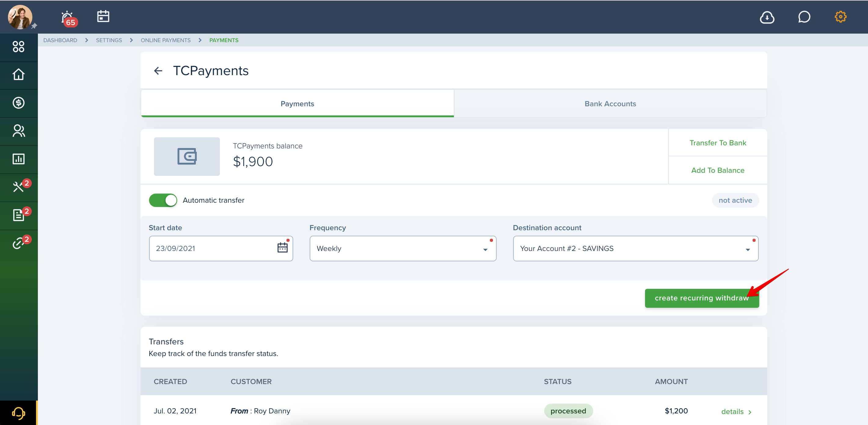The height and width of the screenshot is (425, 868).
Task: Click the AMOUNT column header
Action: click(671, 382)
